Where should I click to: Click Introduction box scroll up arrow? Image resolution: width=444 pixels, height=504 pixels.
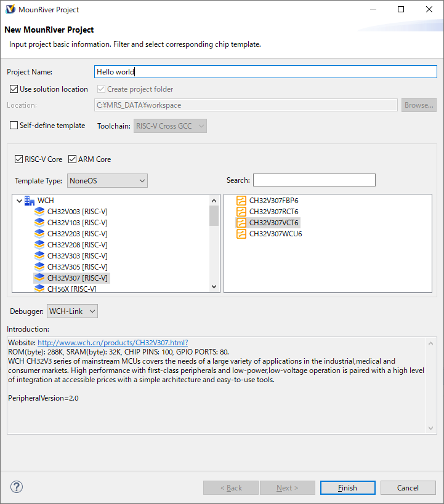431,343
